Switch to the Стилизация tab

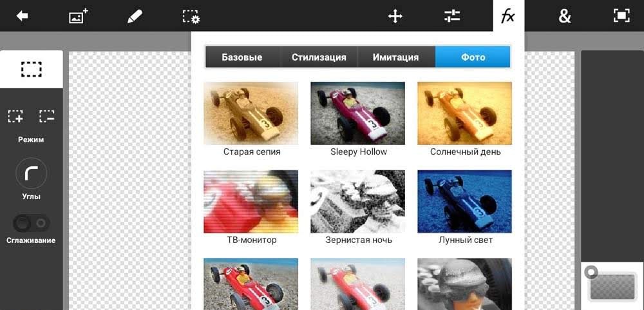pyautogui.click(x=319, y=57)
